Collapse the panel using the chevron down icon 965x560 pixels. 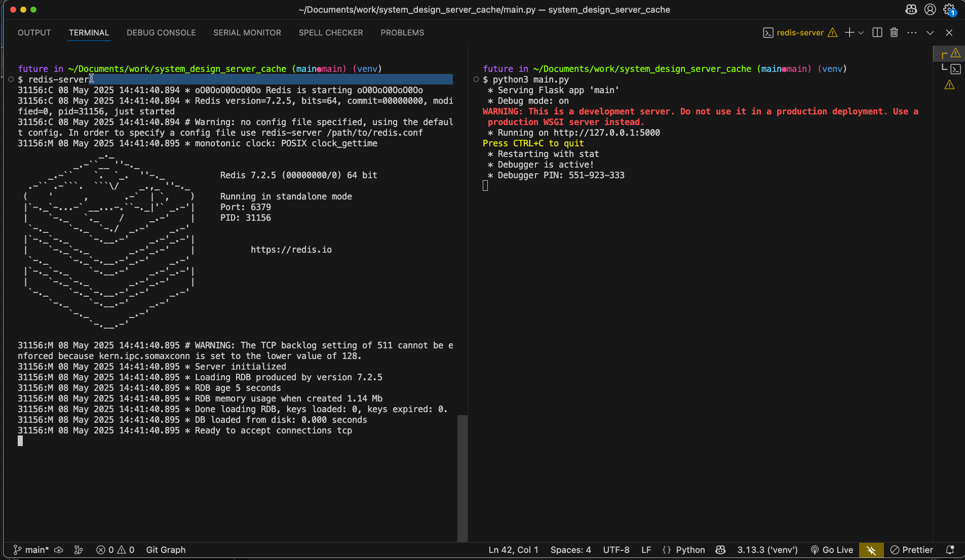930,32
